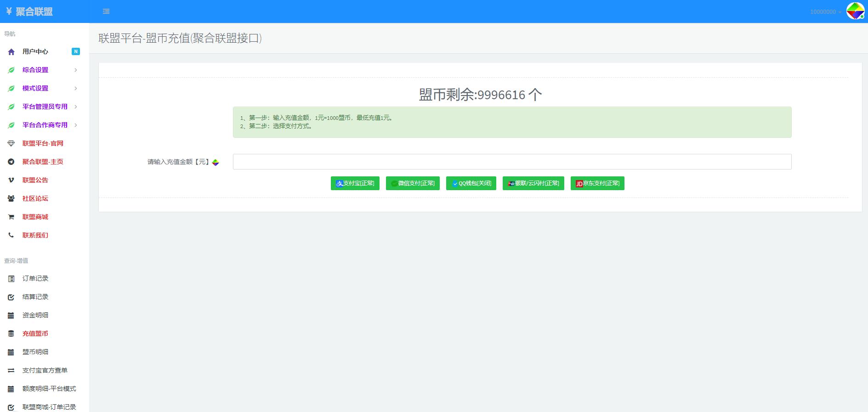Click the 平台管理员专用 label
This screenshot has width=868, height=412.
pos(45,107)
